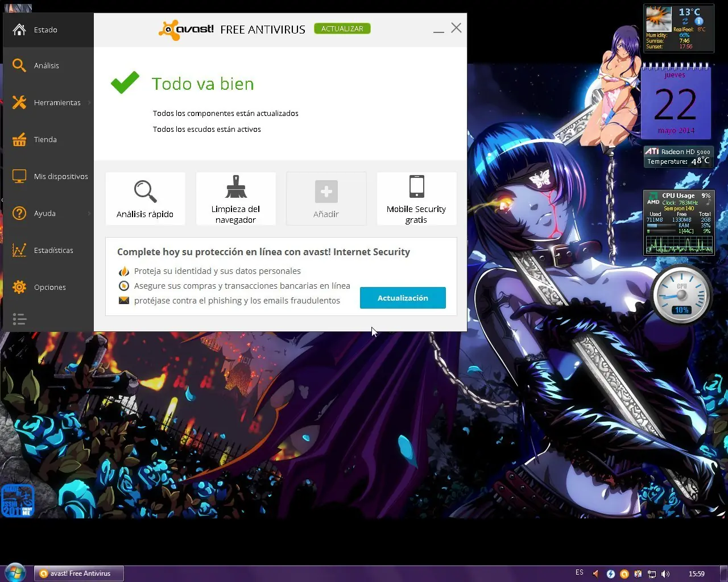Click the CPU usage history graph
Viewport: 728px width, 582px height.
click(x=679, y=244)
